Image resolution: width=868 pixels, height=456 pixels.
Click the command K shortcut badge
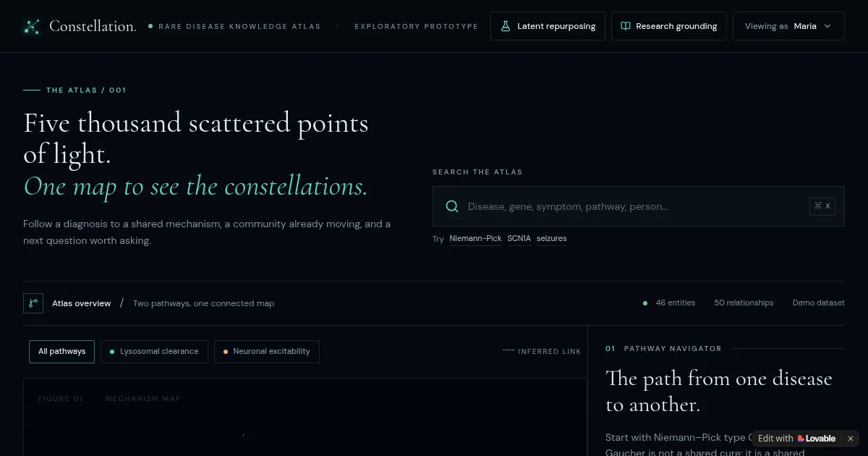click(x=822, y=206)
